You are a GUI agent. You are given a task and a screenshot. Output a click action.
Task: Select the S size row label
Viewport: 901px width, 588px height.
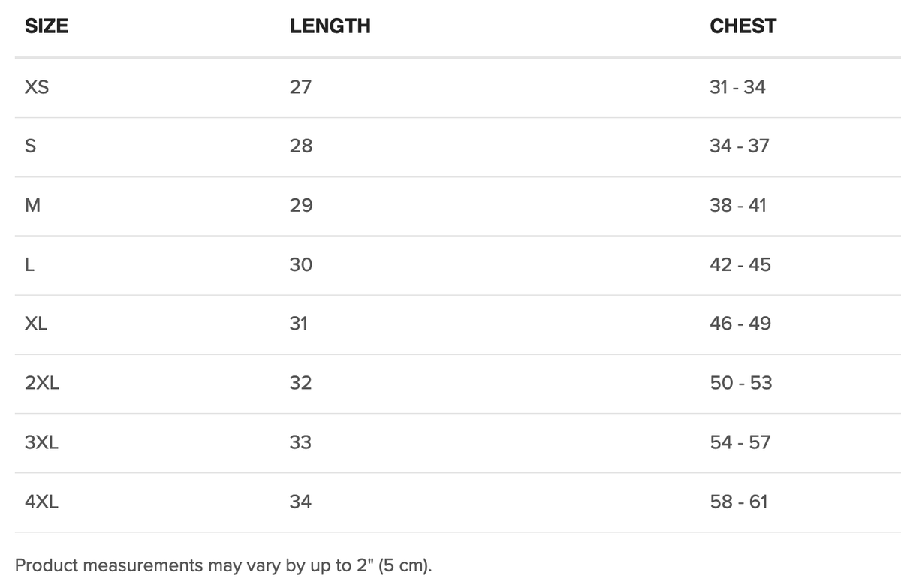tap(31, 146)
